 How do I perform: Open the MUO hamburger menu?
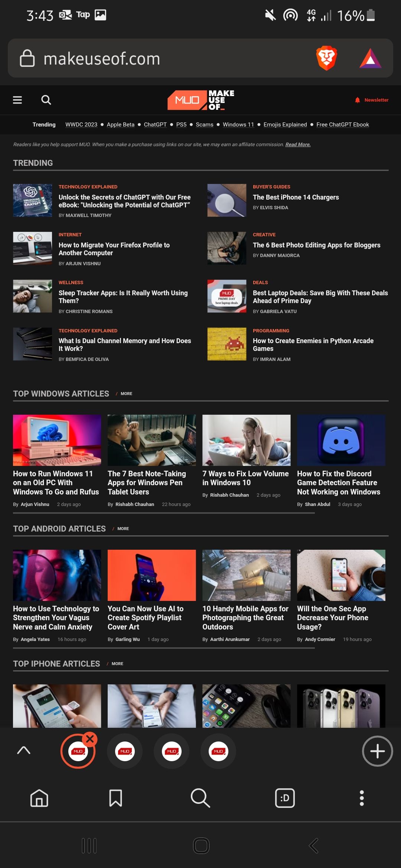tap(17, 100)
